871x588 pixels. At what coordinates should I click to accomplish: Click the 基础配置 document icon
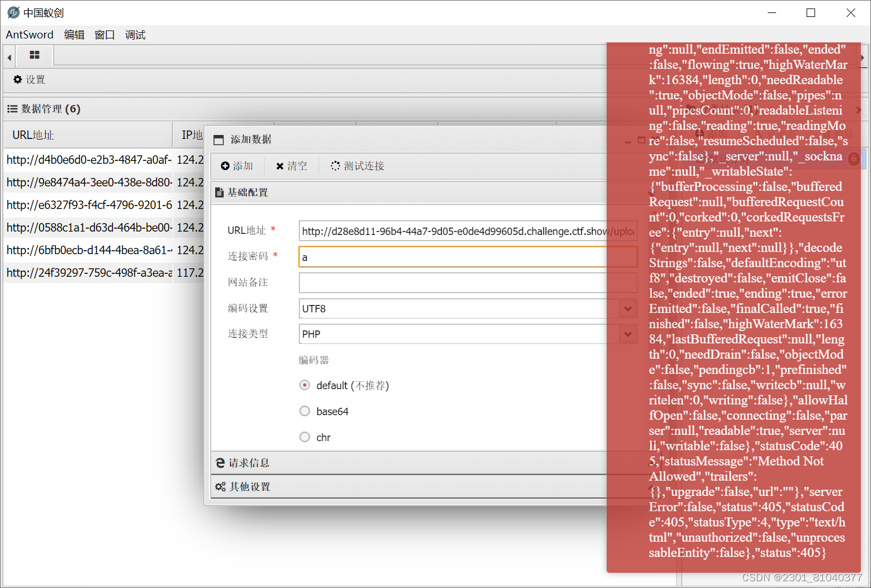(x=220, y=192)
